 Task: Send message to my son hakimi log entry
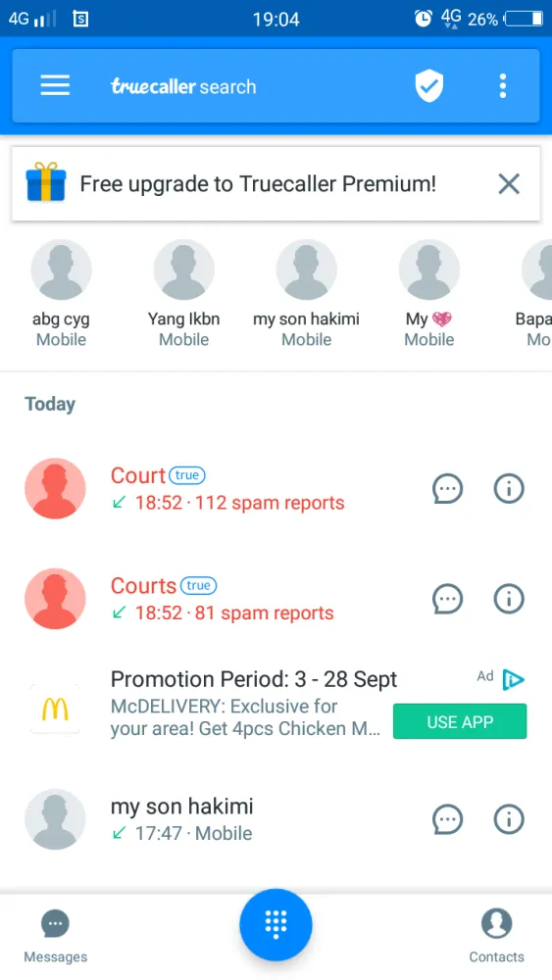[448, 819]
